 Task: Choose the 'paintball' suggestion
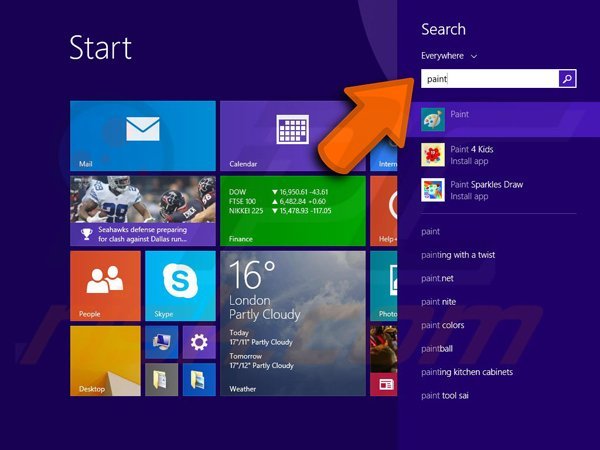pos(437,349)
